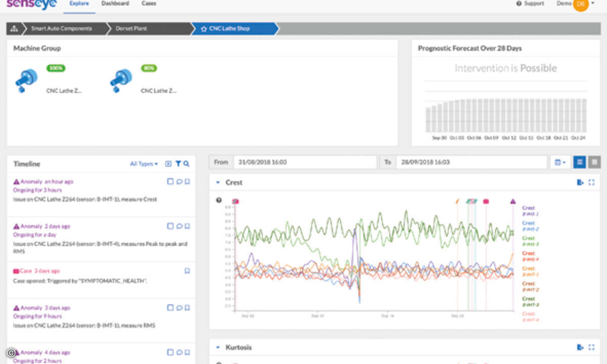Open the Anomaly 3 days ago link
The width and height of the screenshot is (607, 364).
[42, 308]
